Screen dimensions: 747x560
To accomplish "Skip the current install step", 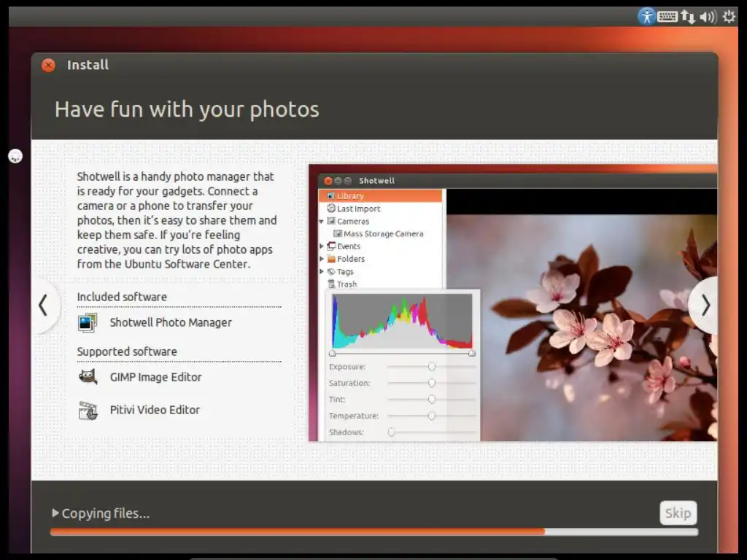I will point(678,513).
